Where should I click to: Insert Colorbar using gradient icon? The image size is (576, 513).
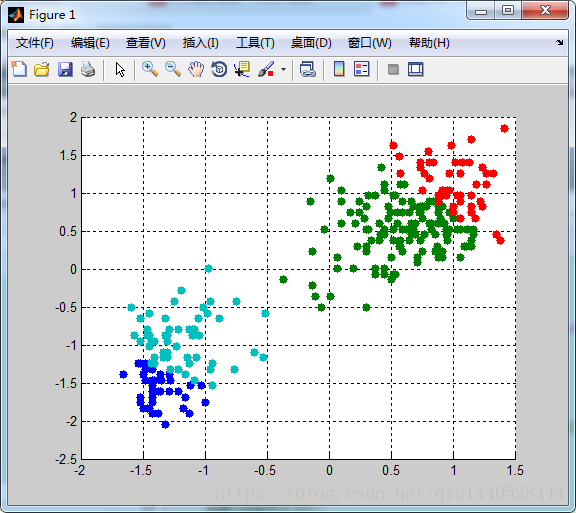339,69
